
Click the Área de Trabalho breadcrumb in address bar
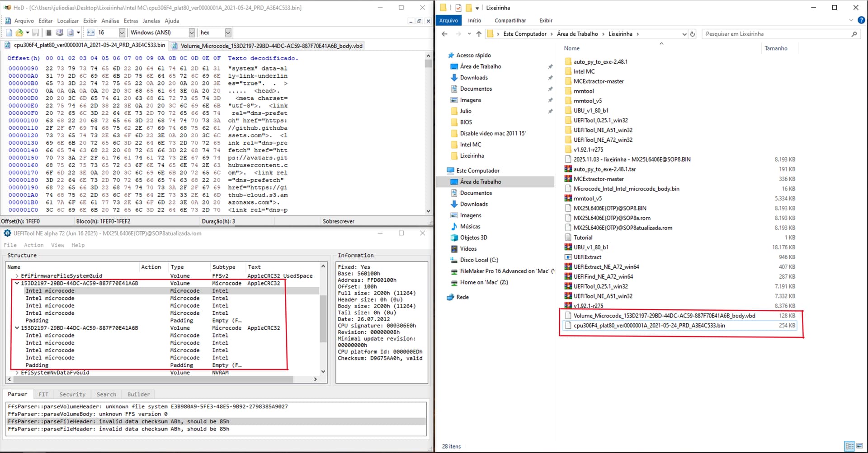point(577,34)
